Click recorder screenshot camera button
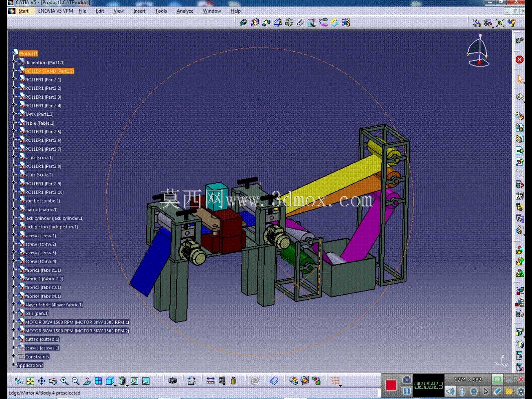532x399 pixels. (x=407, y=380)
